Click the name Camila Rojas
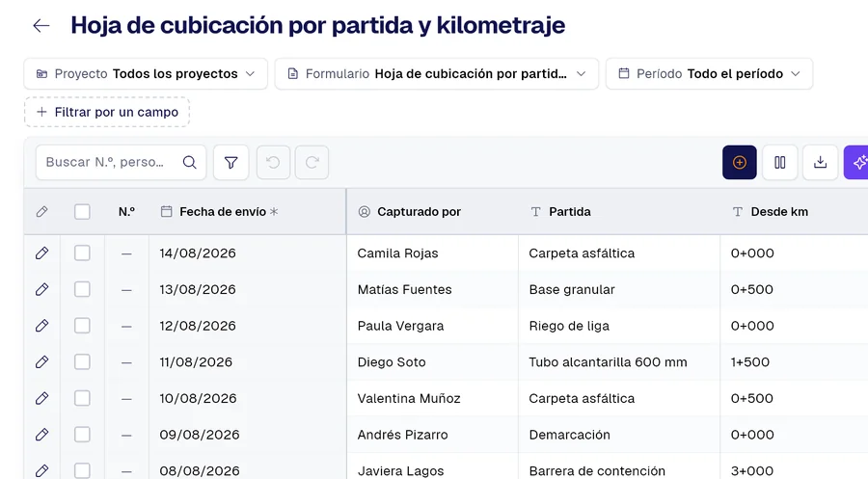Image resolution: width=868 pixels, height=479 pixels. (397, 253)
